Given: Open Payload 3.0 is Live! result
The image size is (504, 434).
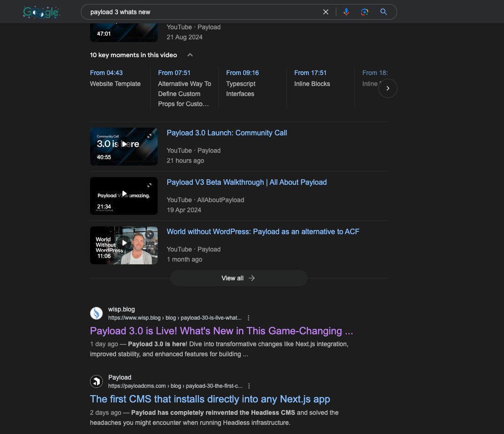Looking at the screenshot, I should tap(222, 331).
